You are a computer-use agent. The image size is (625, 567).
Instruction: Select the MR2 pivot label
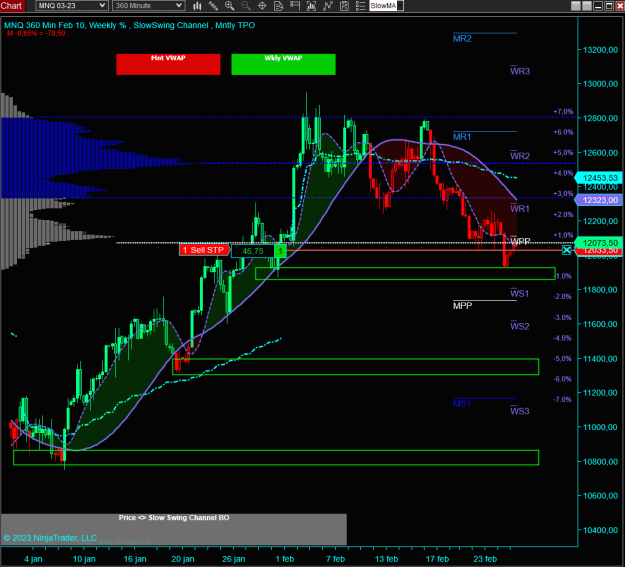click(462, 39)
